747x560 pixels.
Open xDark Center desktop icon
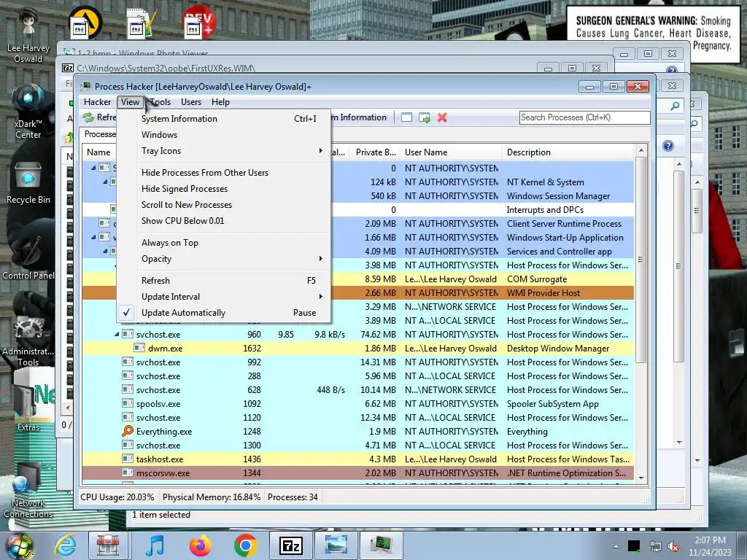click(x=28, y=112)
